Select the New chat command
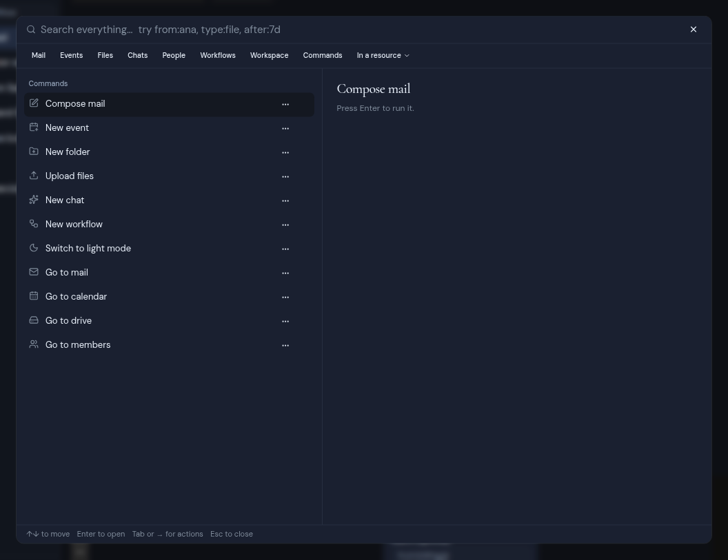Screen dimensions: 728x560 (x=169, y=200)
